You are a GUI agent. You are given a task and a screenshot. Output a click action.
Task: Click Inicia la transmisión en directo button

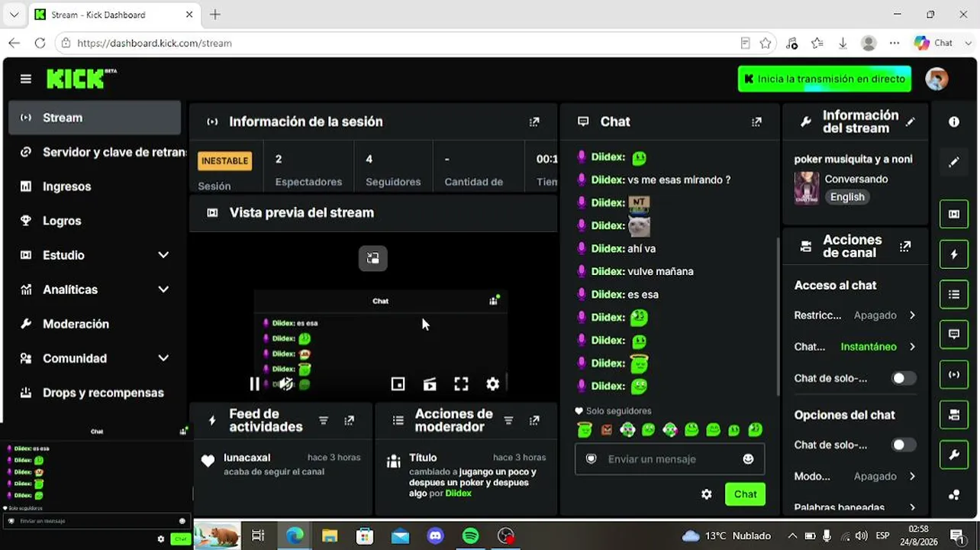point(824,79)
